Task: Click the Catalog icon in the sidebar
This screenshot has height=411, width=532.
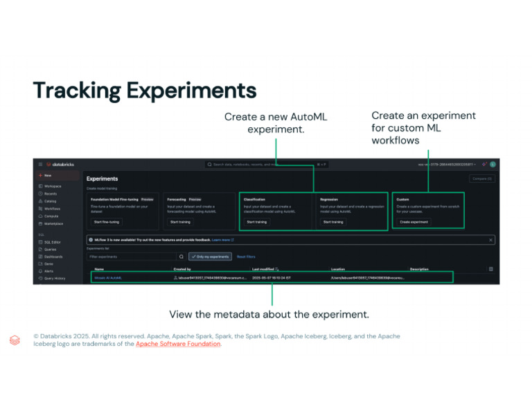Action: click(41, 201)
